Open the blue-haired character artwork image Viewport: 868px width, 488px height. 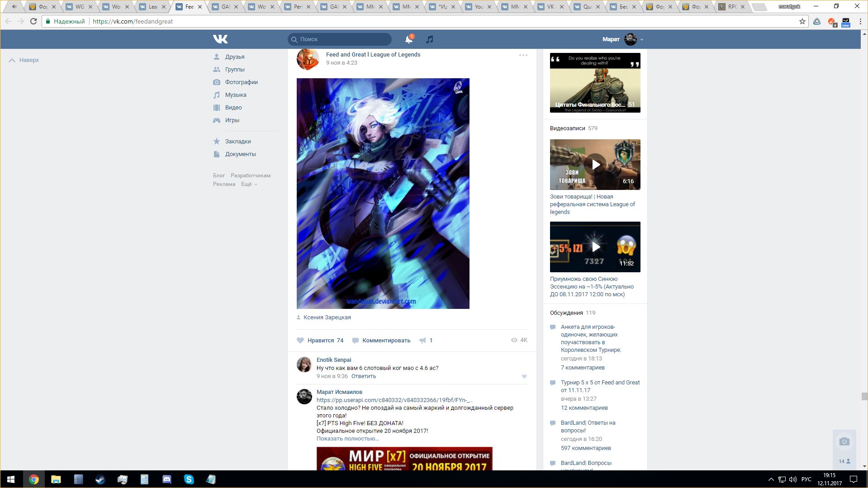[x=383, y=194]
